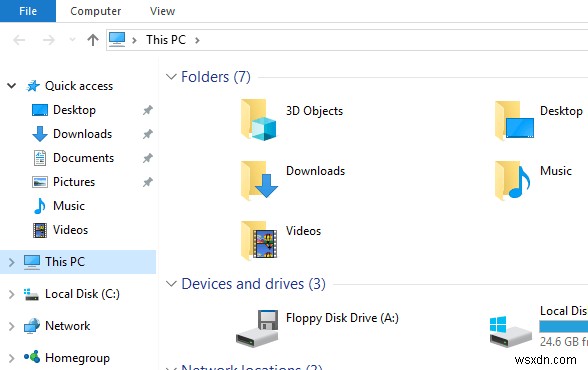The image size is (588, 370).
Task: Select the Music note icon in sidebar
Action: [39, 206]
